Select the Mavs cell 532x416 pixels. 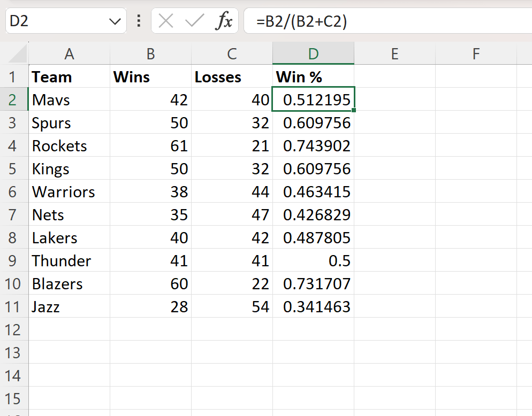(x=69, y=99)
